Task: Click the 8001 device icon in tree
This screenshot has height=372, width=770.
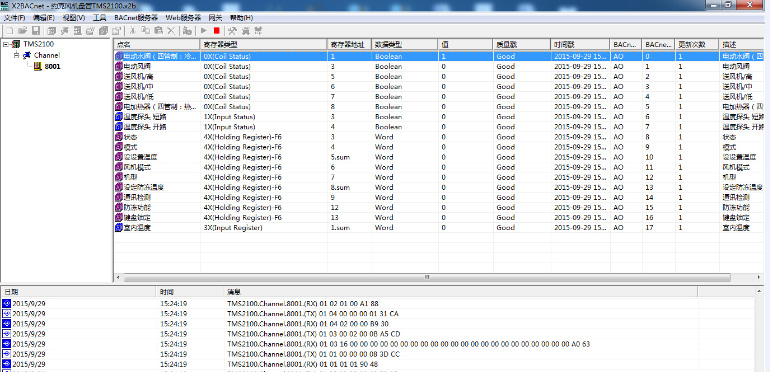Action: point(38,66)
